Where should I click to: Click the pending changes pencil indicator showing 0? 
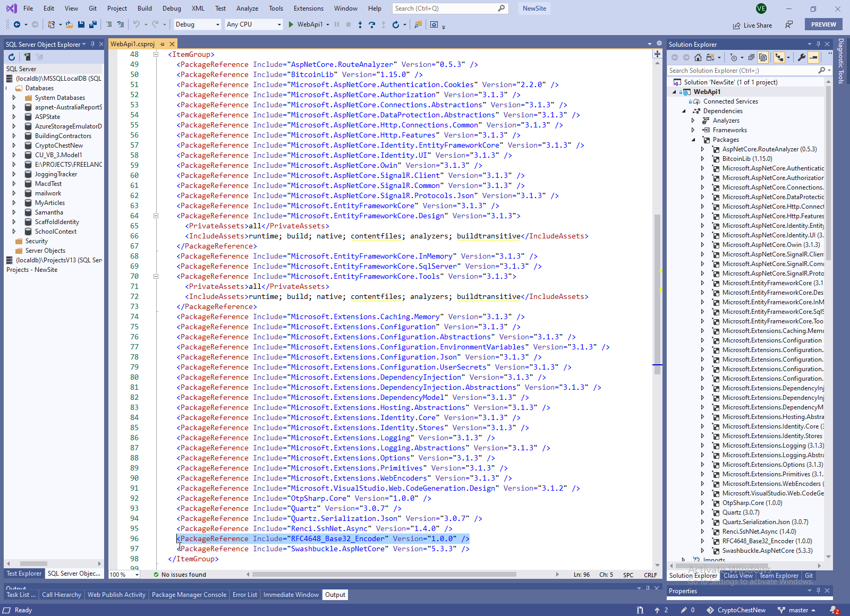coord(687,610)
